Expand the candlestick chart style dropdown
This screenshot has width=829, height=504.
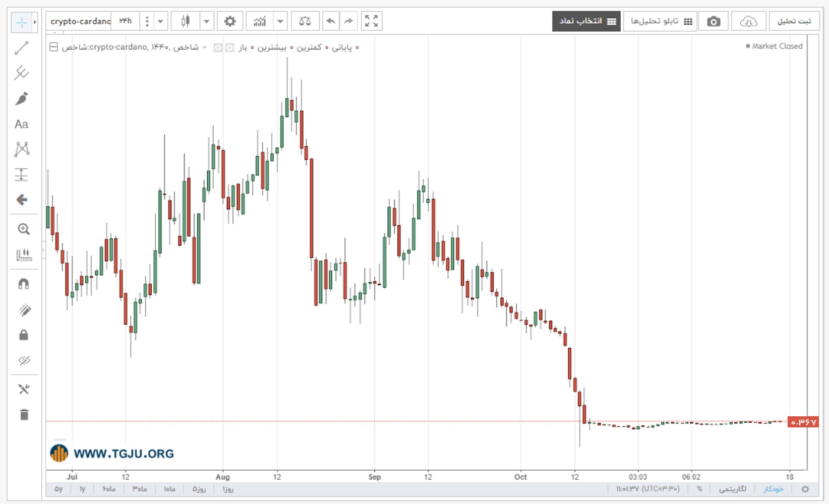coord(206,21)
